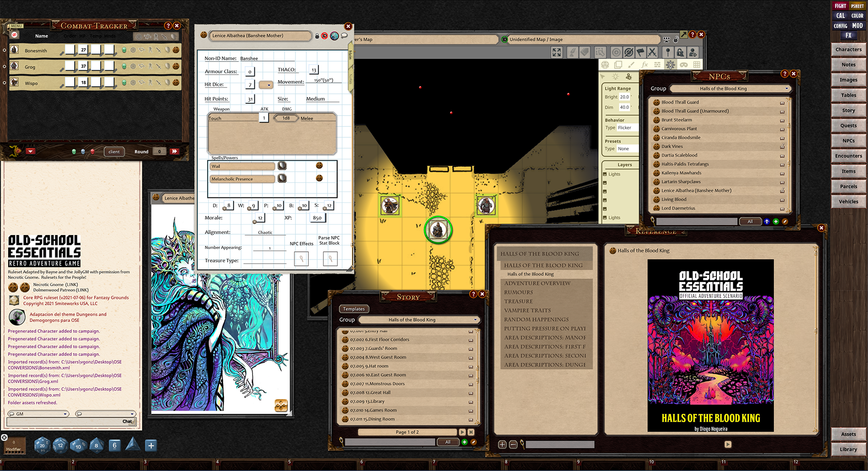Open Parcels in the sidebar

click(x=849, y=186)
